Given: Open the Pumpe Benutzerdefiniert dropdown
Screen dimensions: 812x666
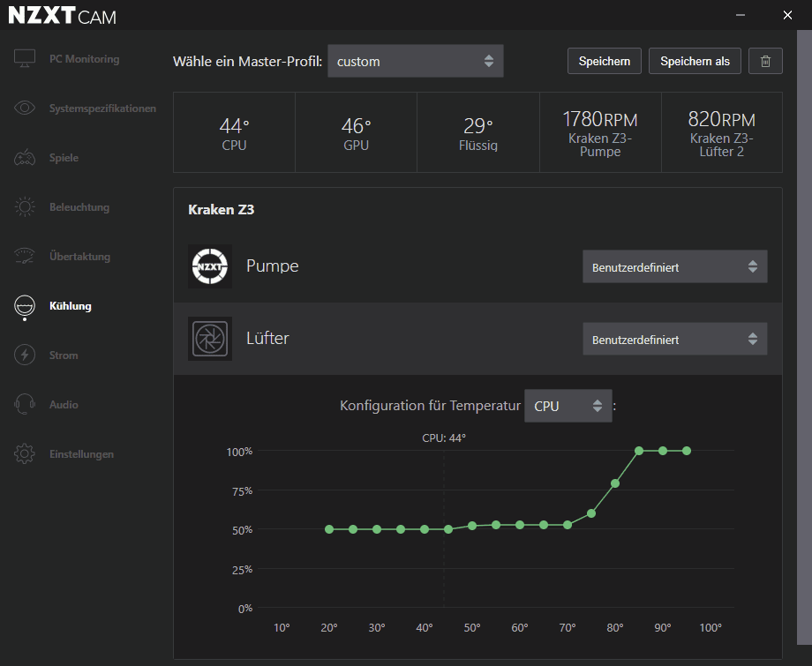Looking at the screenshot, I should pos(675,266).
